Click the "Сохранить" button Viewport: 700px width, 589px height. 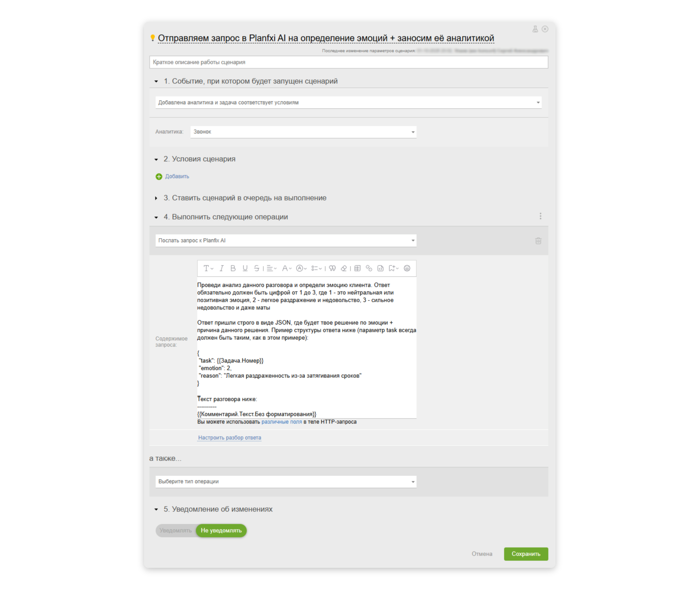[526, 554]
